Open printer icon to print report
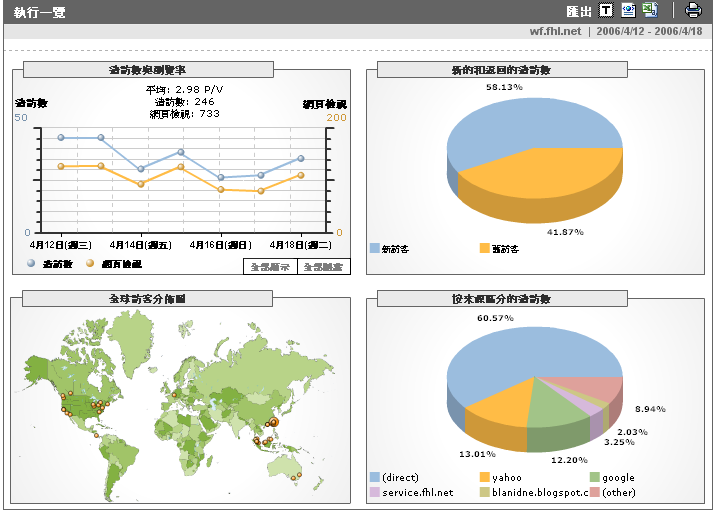 point(693,10)
